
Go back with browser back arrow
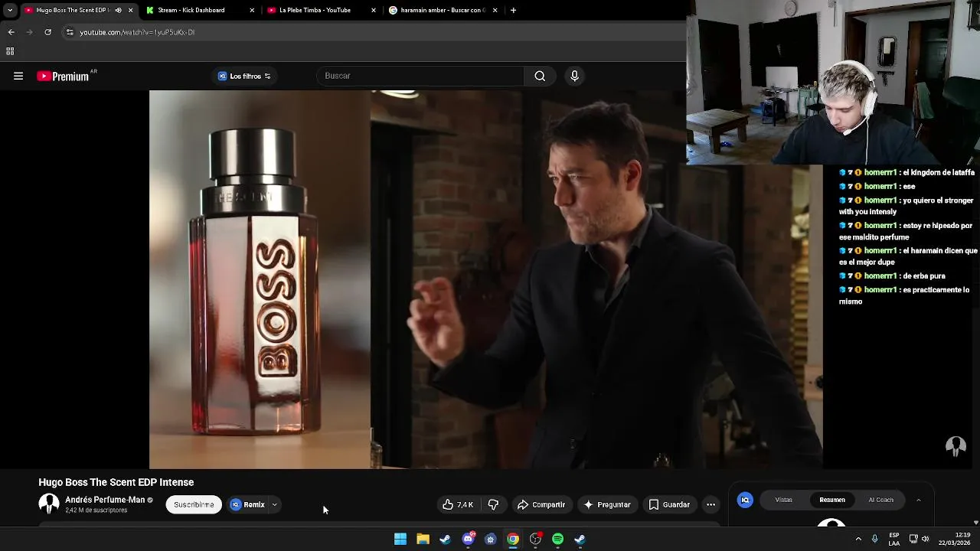[11, 32]
